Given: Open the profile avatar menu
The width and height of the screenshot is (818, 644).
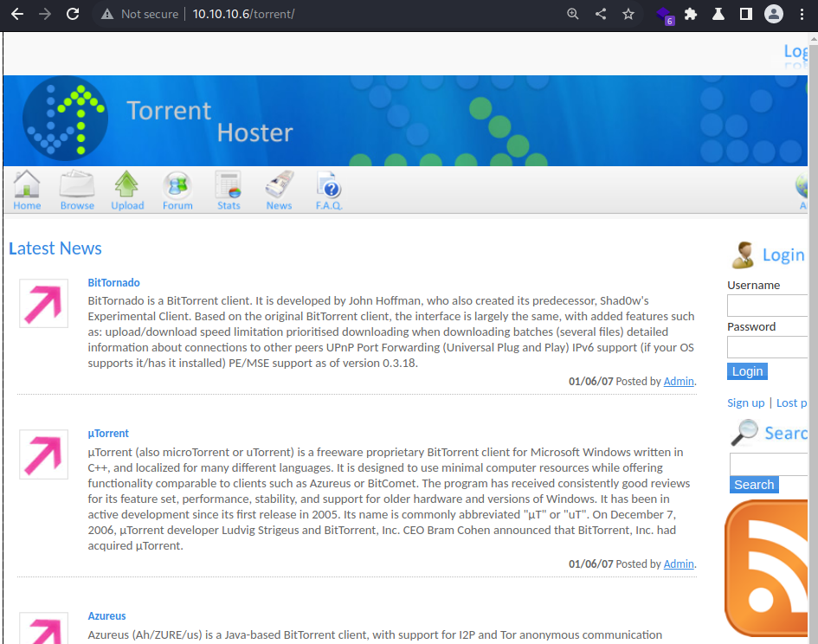Looking at the screenshot, I should [774, 14].
